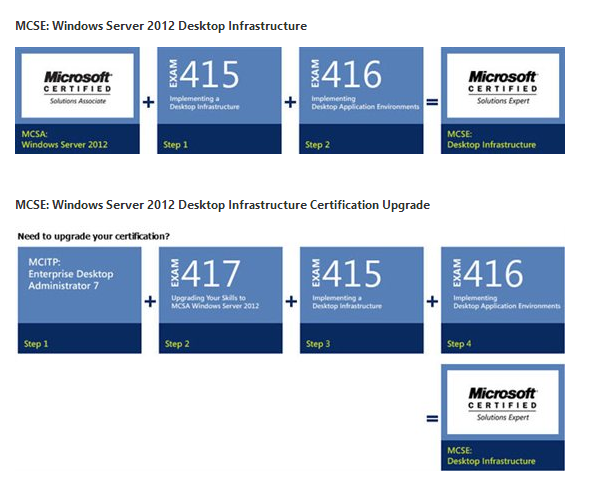Click 'Need to upgrade your certification?' text

94,236
